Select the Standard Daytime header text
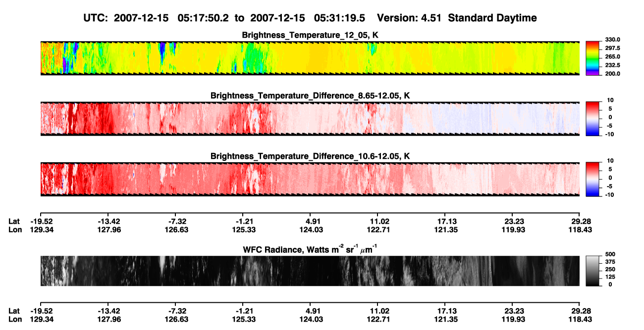 [x=491, y=18]
